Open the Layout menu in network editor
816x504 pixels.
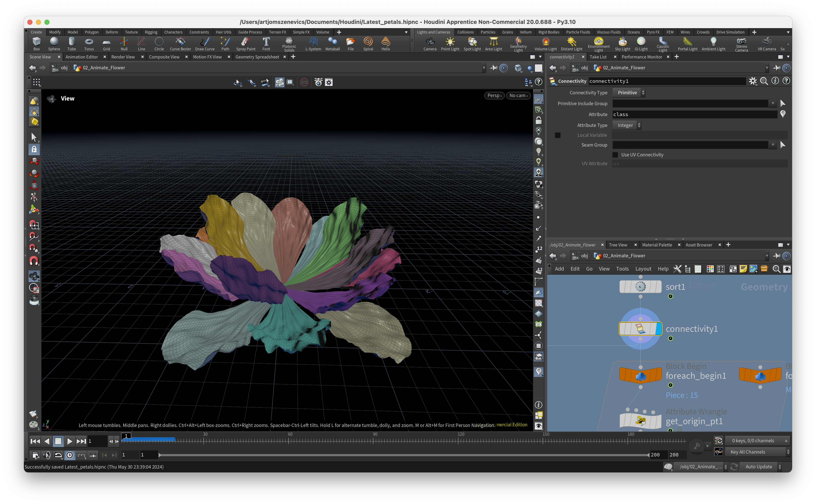(643, 269)
